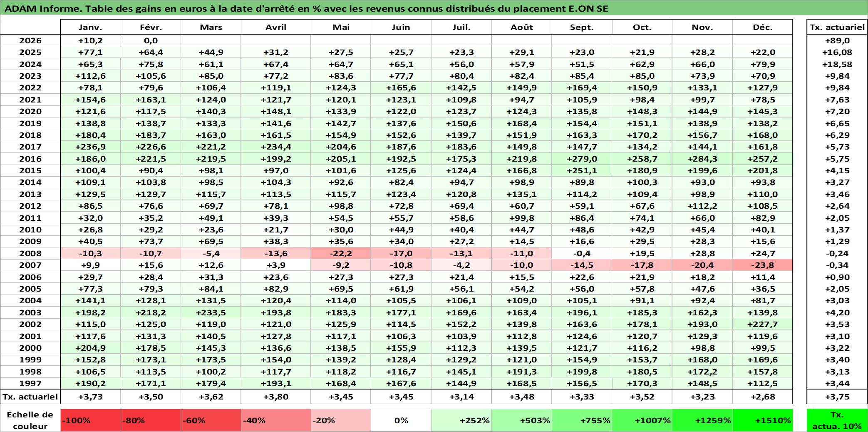Click the Tx. actuariel bottom row label
The image size is (868, 432).
pos(30,397)
